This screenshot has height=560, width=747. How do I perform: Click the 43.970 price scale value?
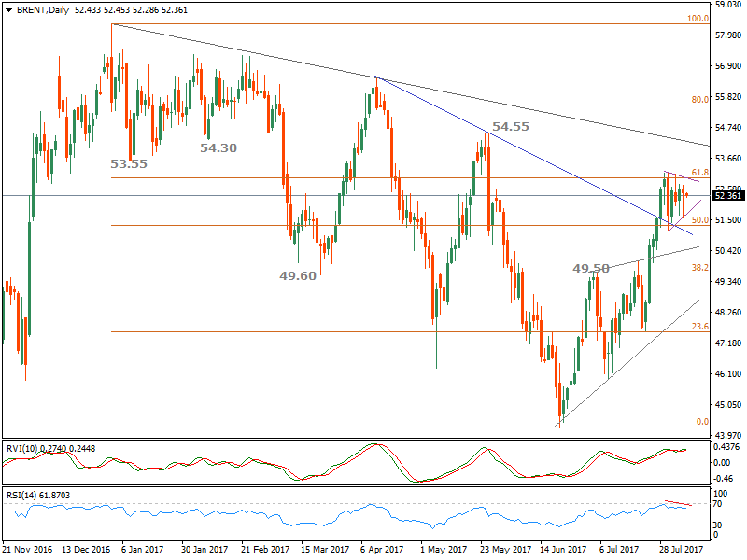(x=728, y=435)
